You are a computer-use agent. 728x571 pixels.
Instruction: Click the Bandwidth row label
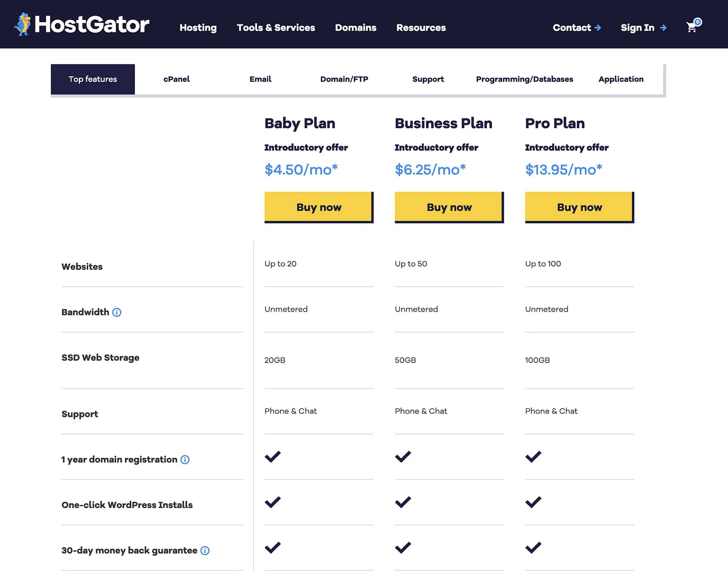tap(85, 312)
